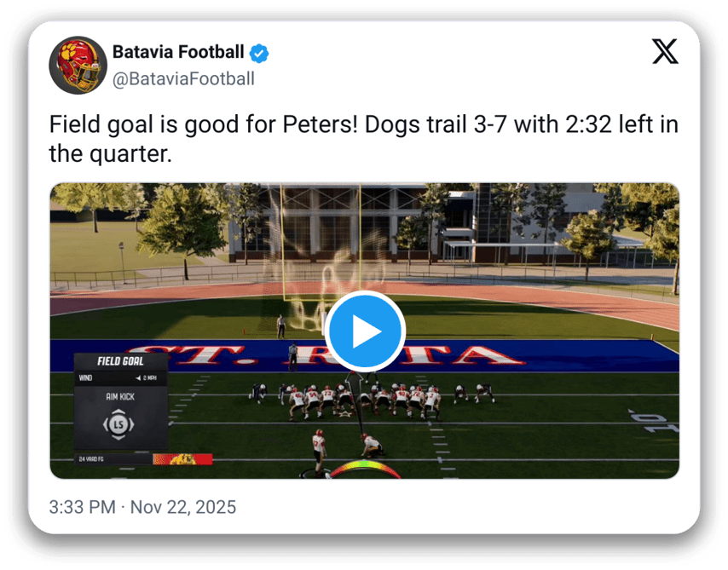Play the field goal video

click(x=365, y=331)
